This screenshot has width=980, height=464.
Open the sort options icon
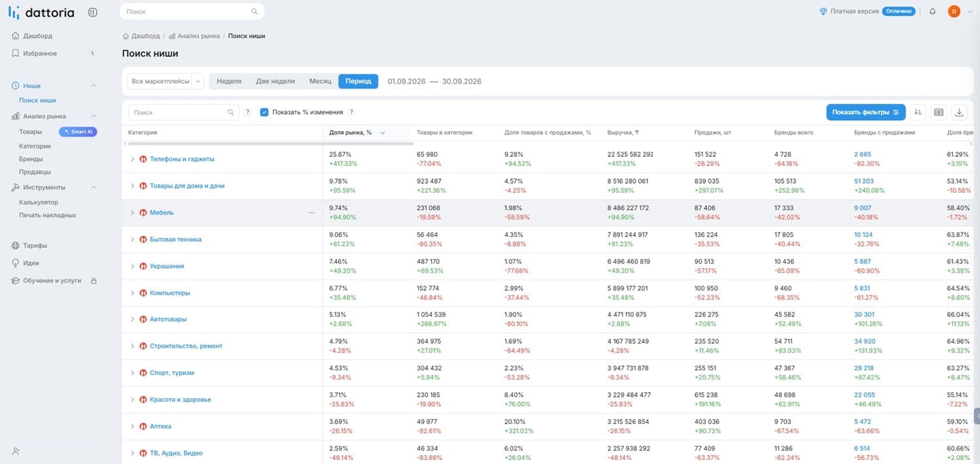[x=918, y=112]
